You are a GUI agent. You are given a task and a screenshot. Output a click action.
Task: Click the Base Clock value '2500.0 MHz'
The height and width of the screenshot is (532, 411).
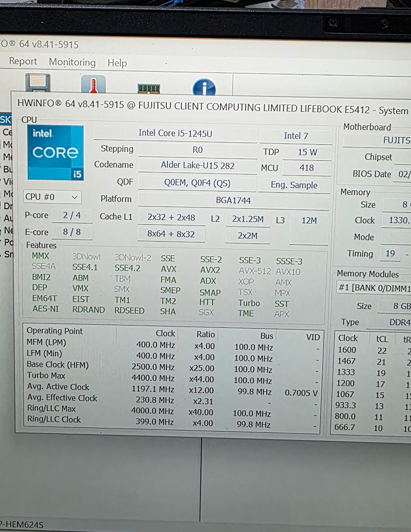pos(153,367)
